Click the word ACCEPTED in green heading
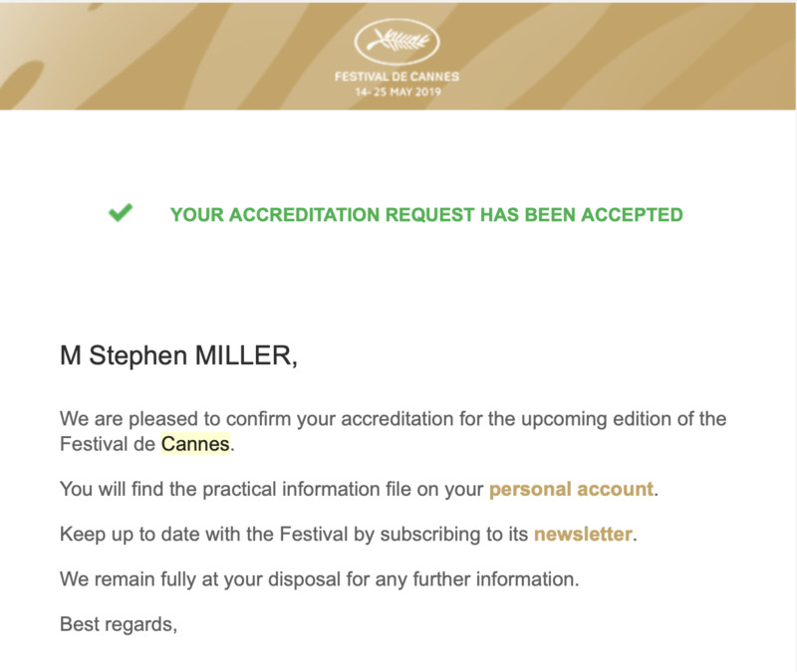Image resolution: width=797 pixels, height=672 pixels. 632,215
